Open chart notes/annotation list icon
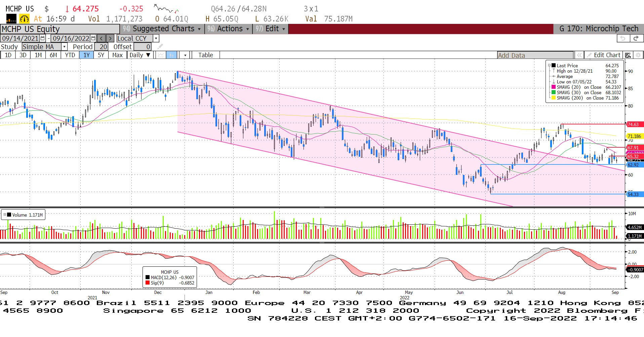The image size is (644, 337). 628,55
